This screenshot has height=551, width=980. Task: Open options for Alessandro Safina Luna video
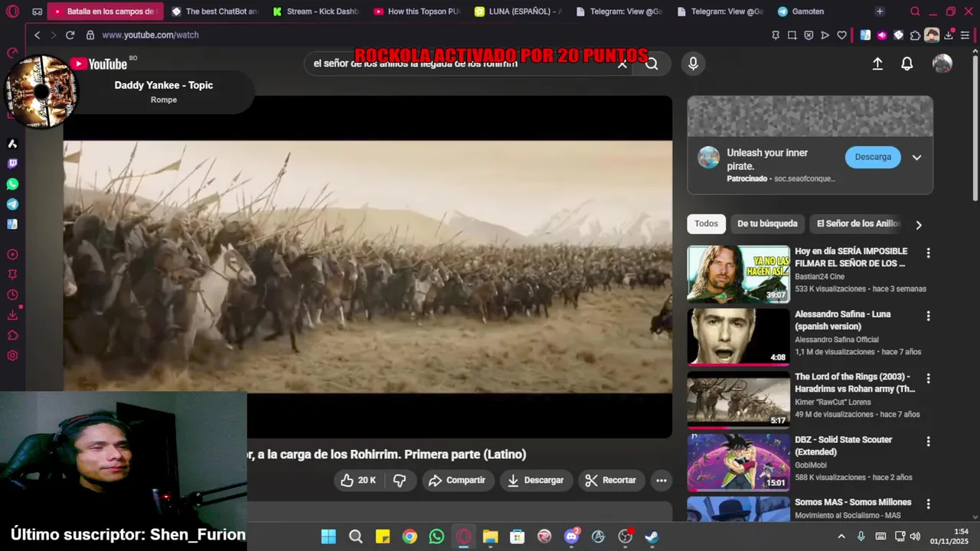click(928, 315)
